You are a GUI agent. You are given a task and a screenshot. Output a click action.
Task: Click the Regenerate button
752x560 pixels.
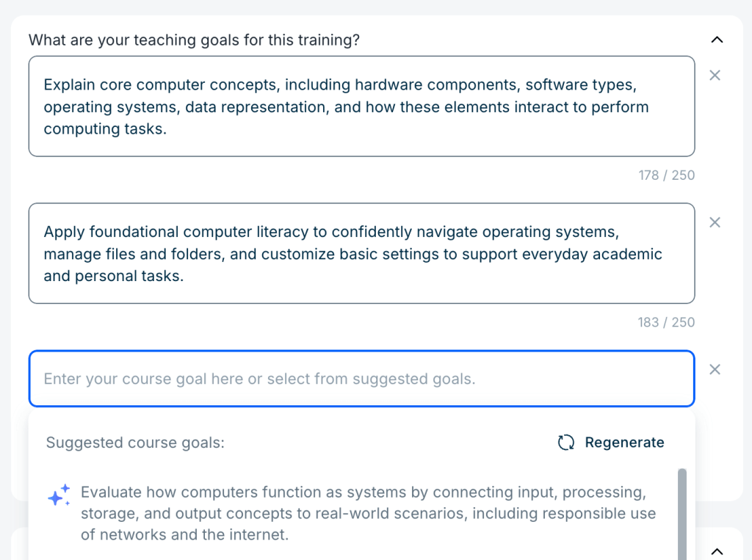click(x=610, y=443)
